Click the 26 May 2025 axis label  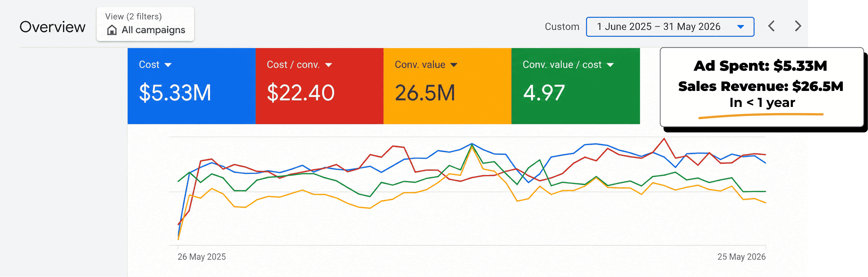[201, 257]
